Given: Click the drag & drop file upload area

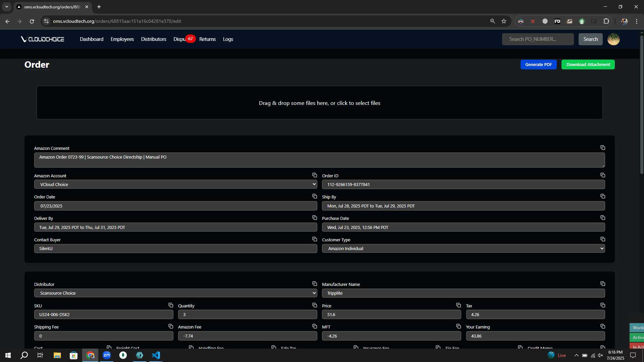Looking at the screenshot, I should pos(319,103).
